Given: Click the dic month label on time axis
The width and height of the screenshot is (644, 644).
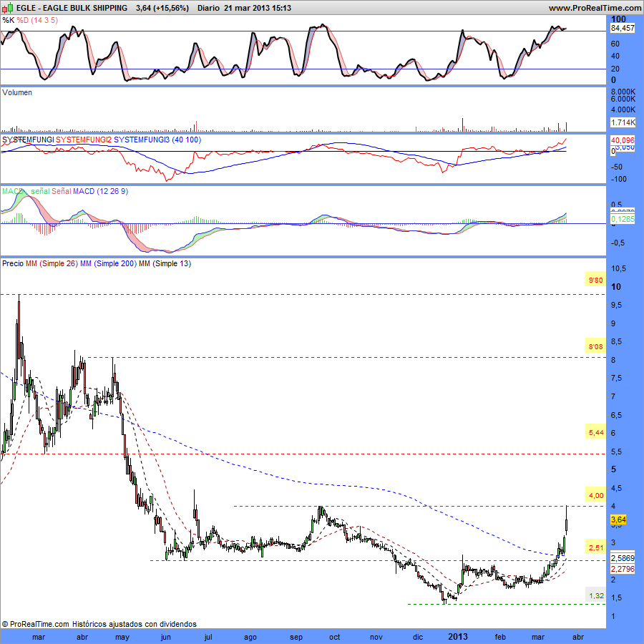Looking at the screenshot, I should click(x=418, y=637).
